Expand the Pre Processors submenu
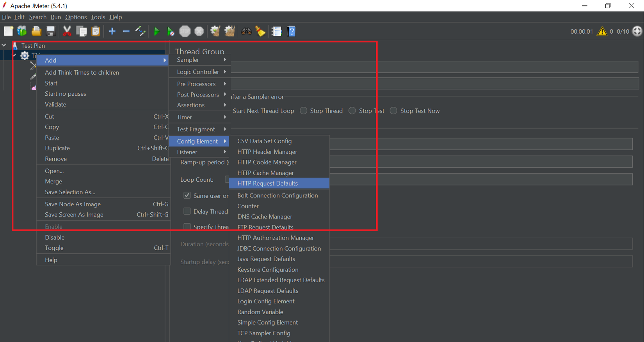Image resolution: width=644 pixels, height=342 pixels. [x=199, y=84]
